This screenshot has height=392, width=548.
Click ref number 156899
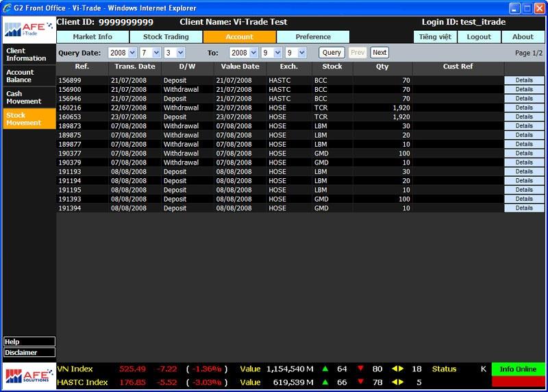pyautogui.click(x=70, y=80)
